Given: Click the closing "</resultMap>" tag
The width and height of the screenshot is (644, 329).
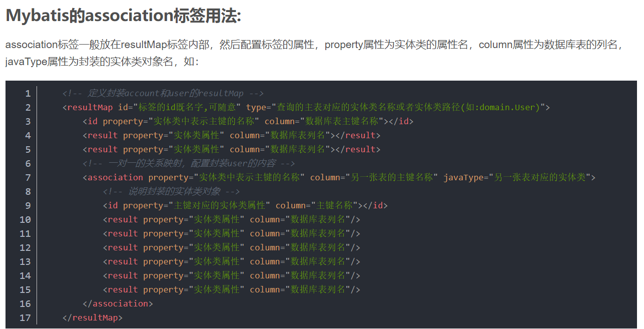Looking at the screenshot, I should [x=93, y=317].
